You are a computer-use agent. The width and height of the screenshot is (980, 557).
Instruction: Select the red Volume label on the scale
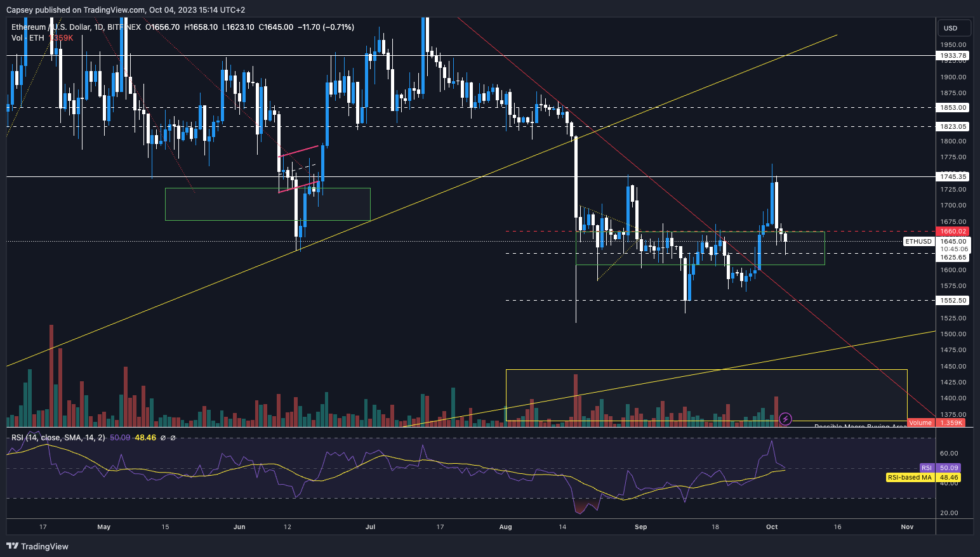coord(920,423)
